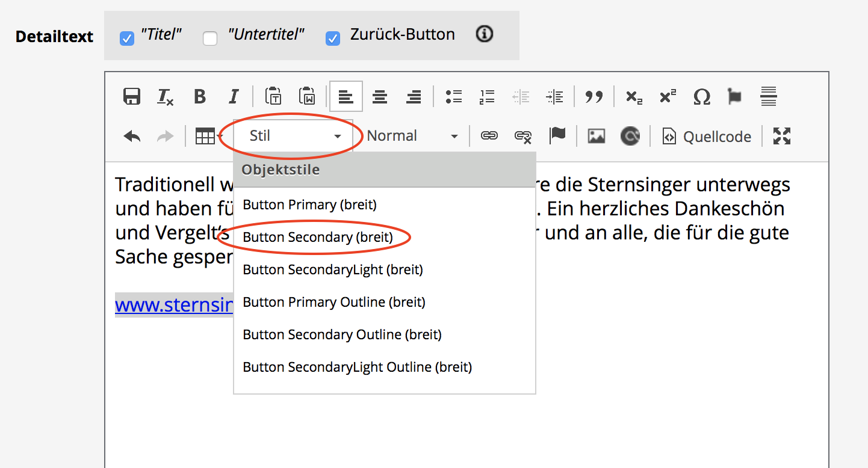Screen dimensions: 868x468
Task: Click the Quellcode source button
Action: (707, 137)
